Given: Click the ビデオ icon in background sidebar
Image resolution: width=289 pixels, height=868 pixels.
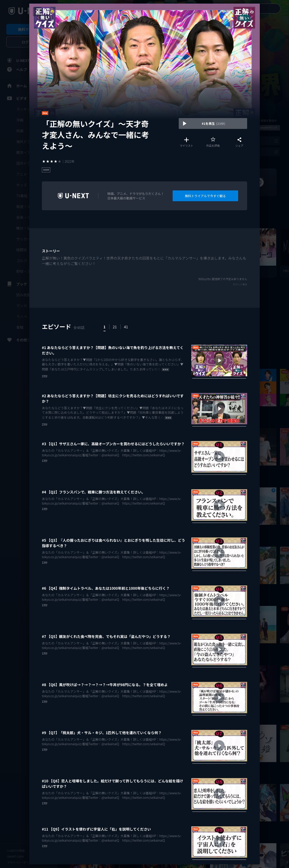Looking at the screenshot, I should click(x=9, y=98).
